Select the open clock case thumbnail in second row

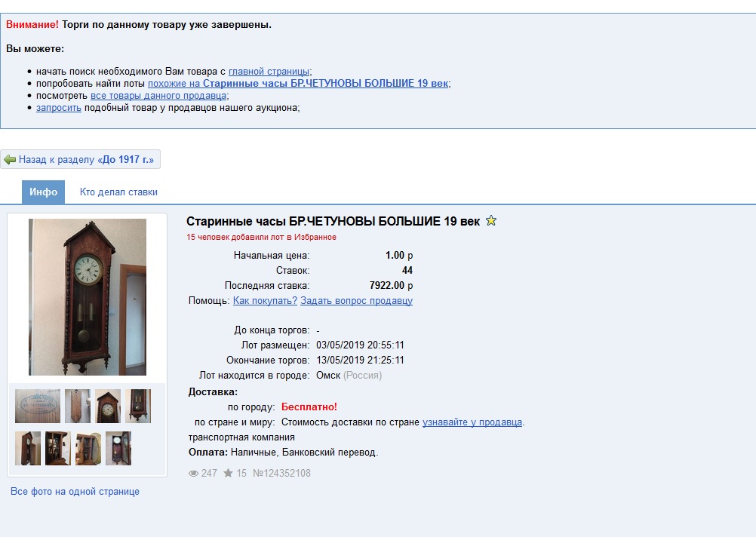coord(58,448)
